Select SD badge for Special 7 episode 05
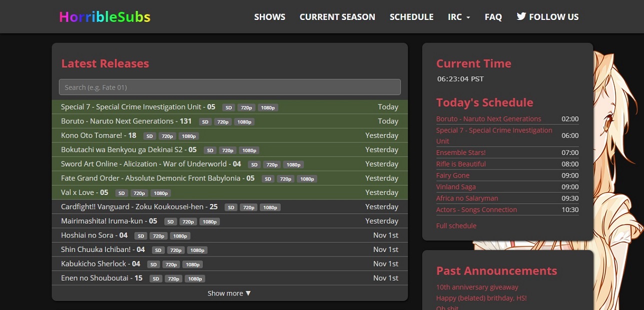 point(229,107)
